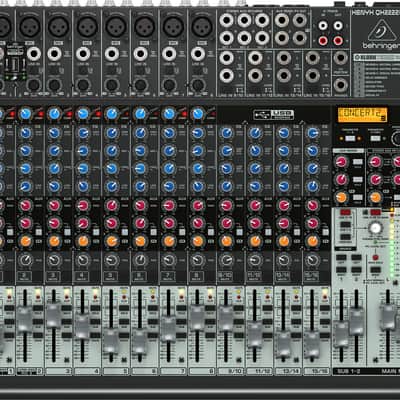Click the channel 2 blue gain knob
Screen dimensions: 400x400
(x=25, y=114)
